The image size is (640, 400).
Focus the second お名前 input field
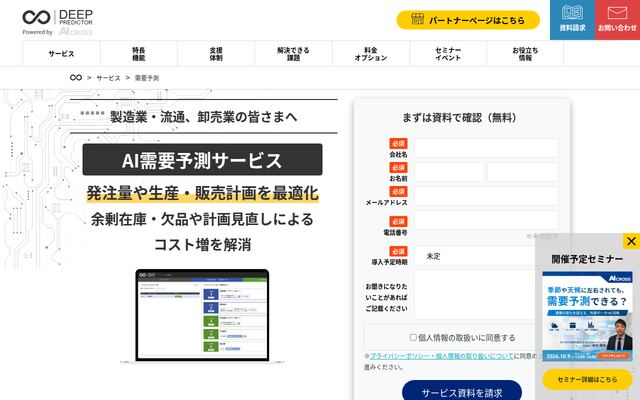[522, 172]
